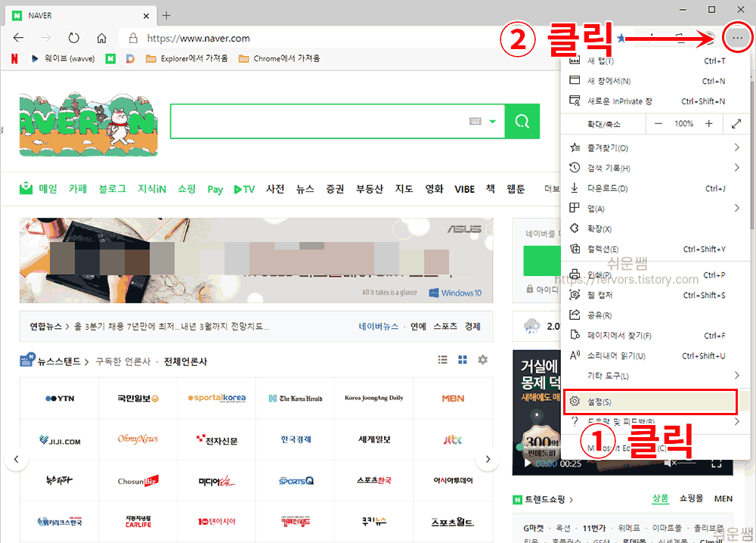
Task: Open the 블로그 link
Action: coord(113,188)
